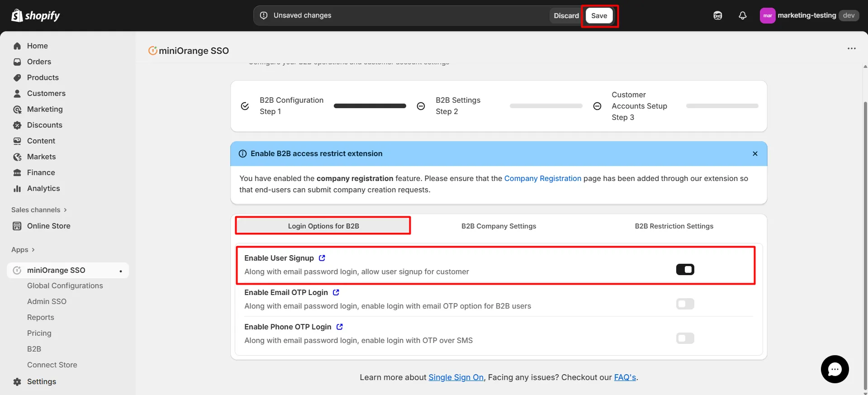Click the Customer Accounts Setup progress bar
This screenshot has width=868, height=395.
[722, 106]
